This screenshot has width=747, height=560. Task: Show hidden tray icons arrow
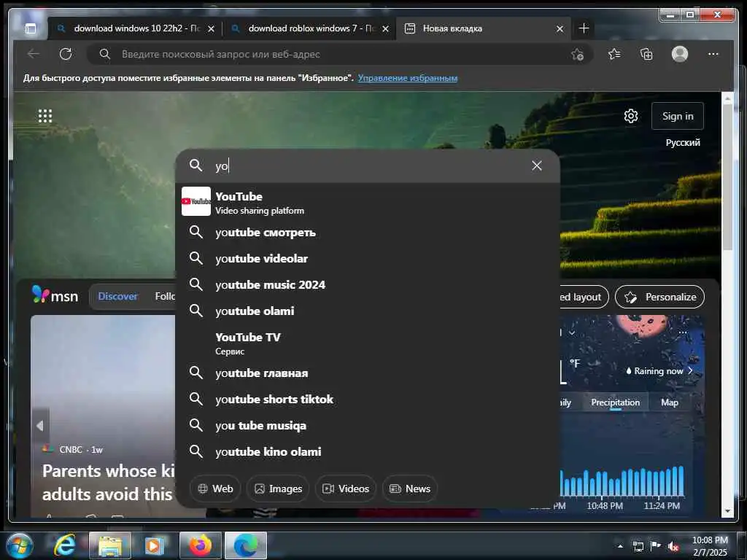[x=620, y=546]
